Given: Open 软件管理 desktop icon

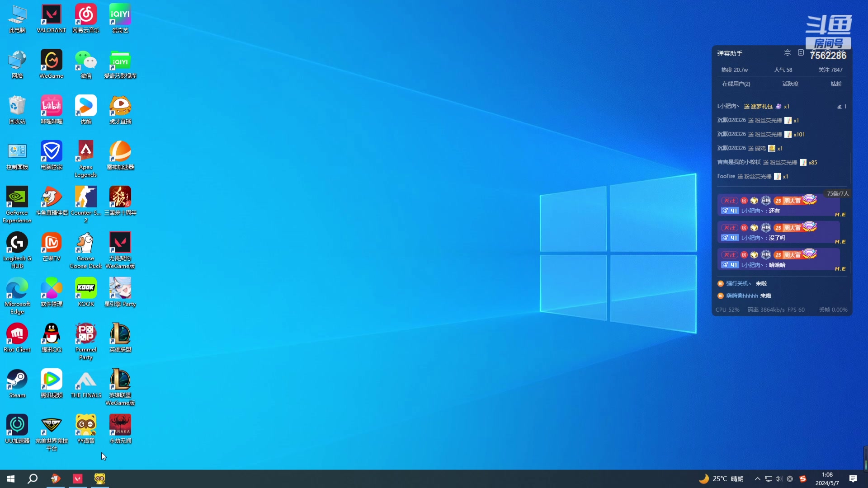Looking at the screenshot, I should [x=51, y=292].
